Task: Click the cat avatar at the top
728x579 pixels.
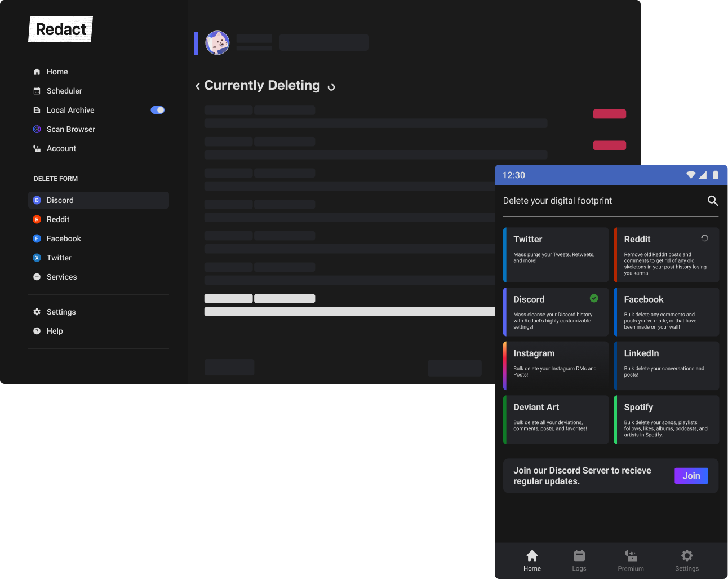Action: (217, 42)
